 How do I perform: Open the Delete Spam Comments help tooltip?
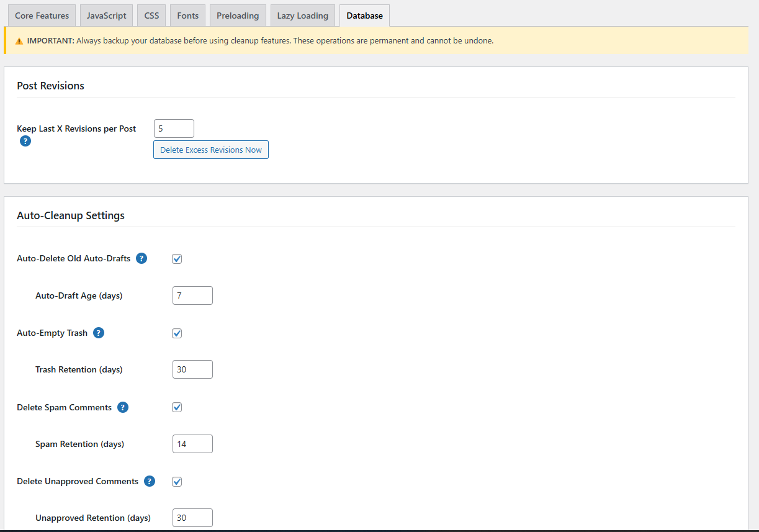coord(122,407)
